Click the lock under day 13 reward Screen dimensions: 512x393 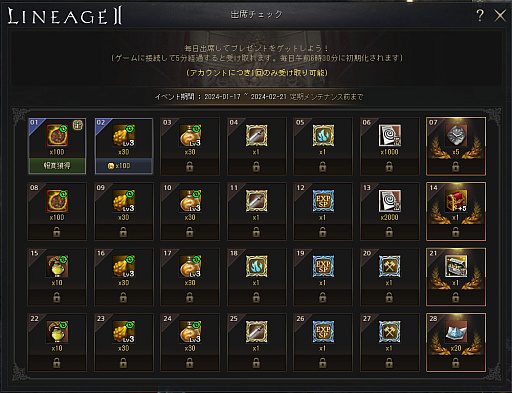389,231
